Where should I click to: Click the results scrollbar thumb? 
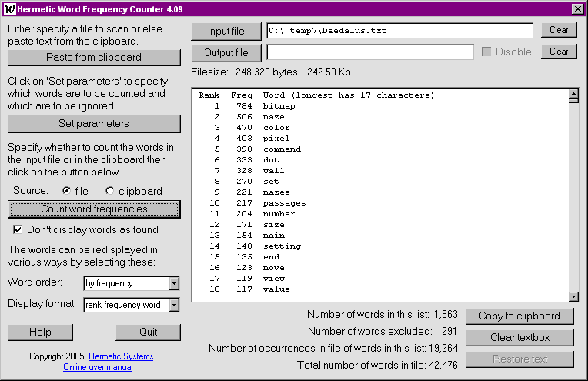(573, 100)
